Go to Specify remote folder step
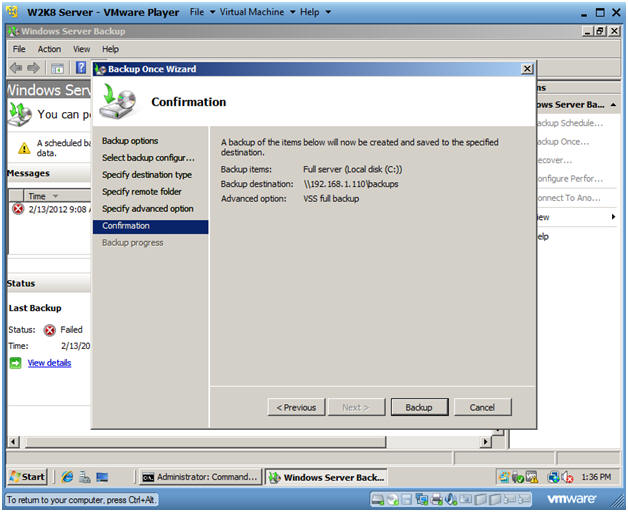 point(141,192)
